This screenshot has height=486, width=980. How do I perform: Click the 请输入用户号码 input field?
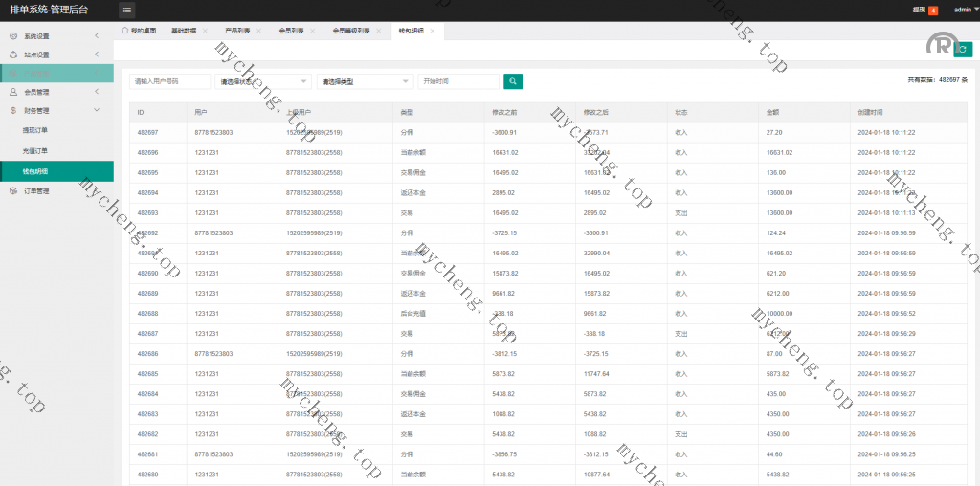(x=169, y=81)
